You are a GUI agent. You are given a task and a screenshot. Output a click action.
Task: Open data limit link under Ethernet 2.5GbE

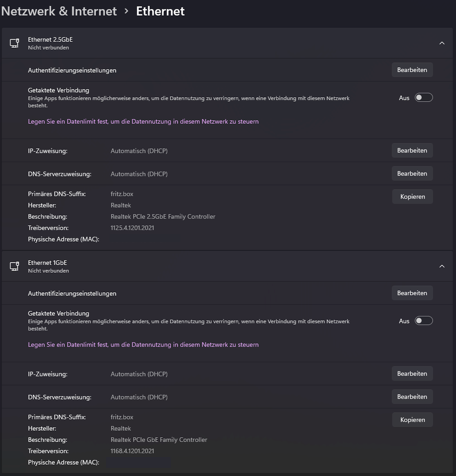143,121
